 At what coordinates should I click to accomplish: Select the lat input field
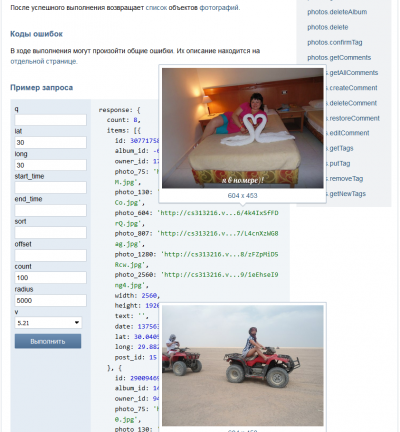50,142
